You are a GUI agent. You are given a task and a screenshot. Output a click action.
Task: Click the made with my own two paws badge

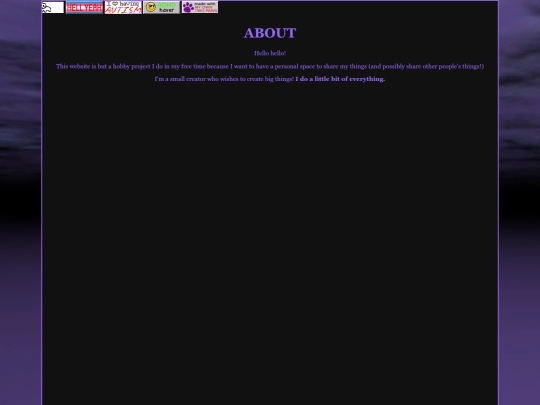200,7
